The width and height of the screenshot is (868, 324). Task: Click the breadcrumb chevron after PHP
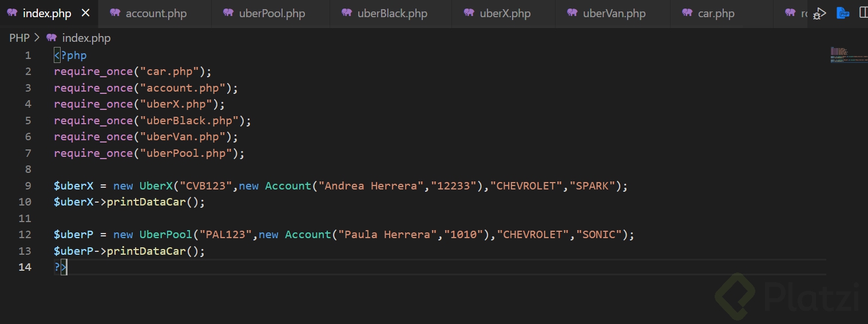37,38
